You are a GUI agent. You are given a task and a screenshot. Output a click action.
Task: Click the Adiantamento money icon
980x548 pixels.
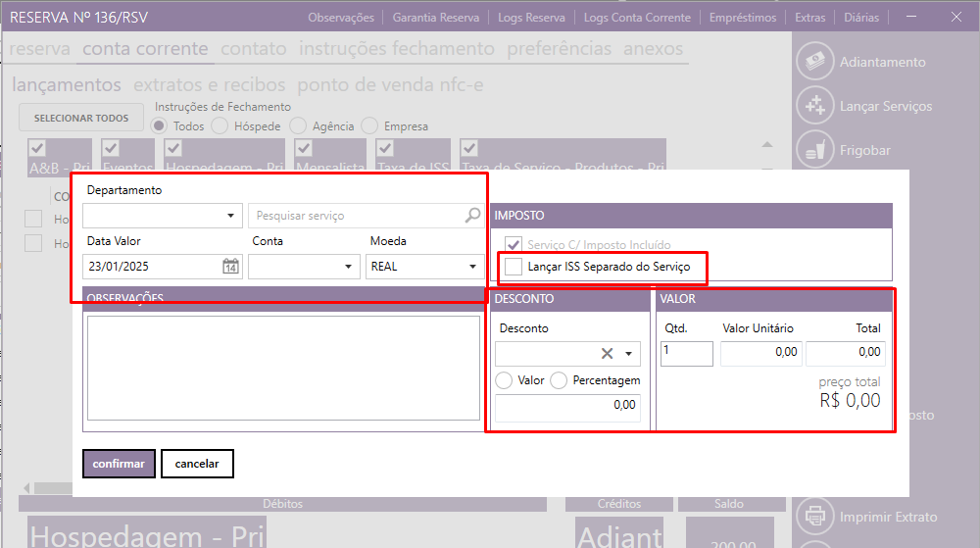coord(814,62)
